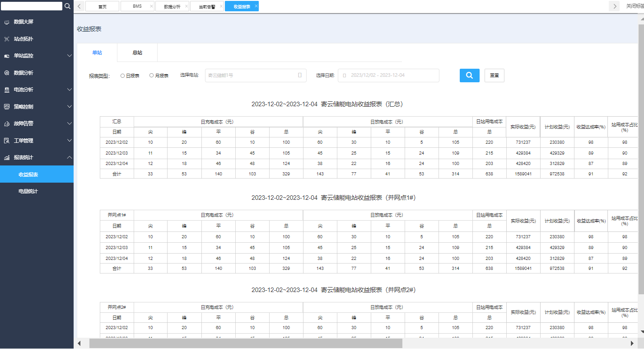Click the 并网点1# table header cell
The image size is (644, 349).
pyautogui.click(x=117, y=215)
